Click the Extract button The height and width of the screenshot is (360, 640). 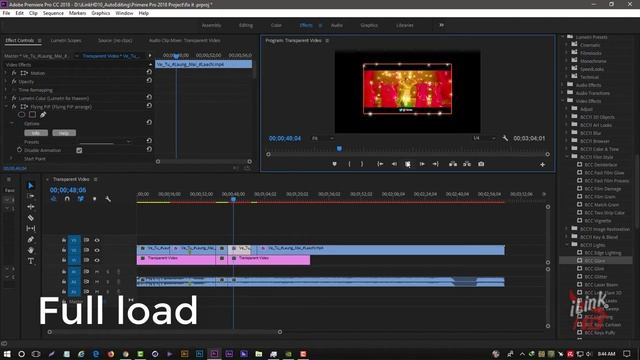pyautogui.click(x=467, y=164)
